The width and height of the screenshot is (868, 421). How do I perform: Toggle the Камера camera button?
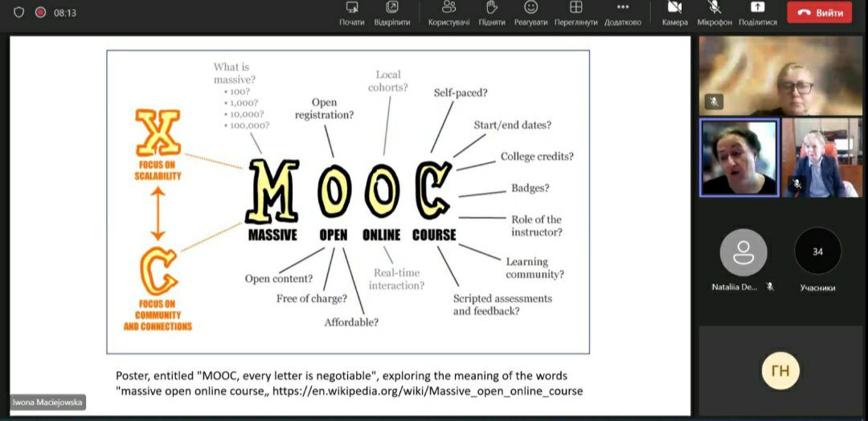click(x=675, y=14)
